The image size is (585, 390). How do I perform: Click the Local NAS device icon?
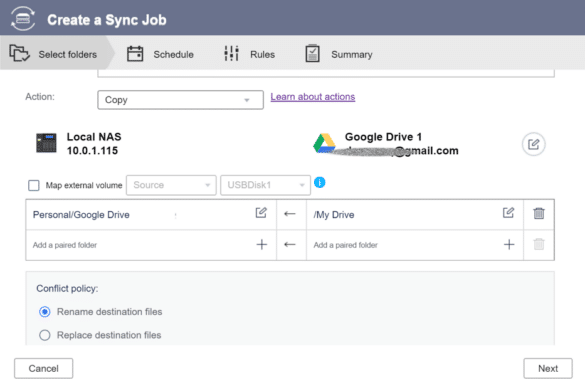46,143
